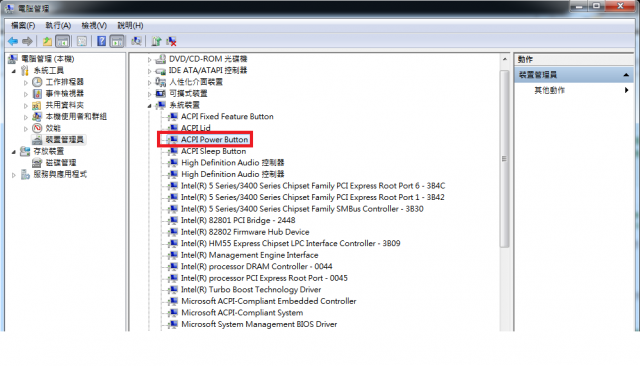Select 磁碟管理 in the left tree
Viewport: 640px width, 366px height.
click(60, 163)
